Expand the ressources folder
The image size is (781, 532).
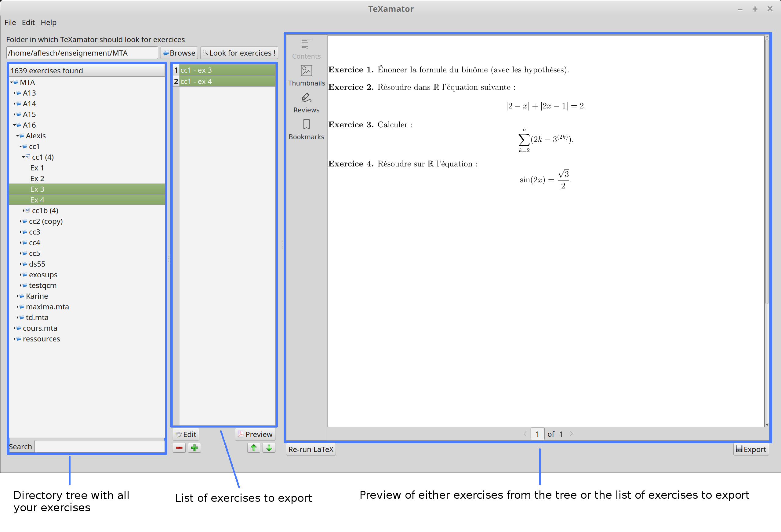14,339
